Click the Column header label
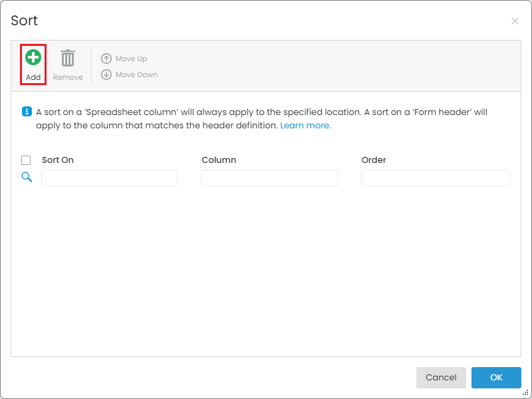532x399 pixels. pyautogui.click(x=219, y=160)
